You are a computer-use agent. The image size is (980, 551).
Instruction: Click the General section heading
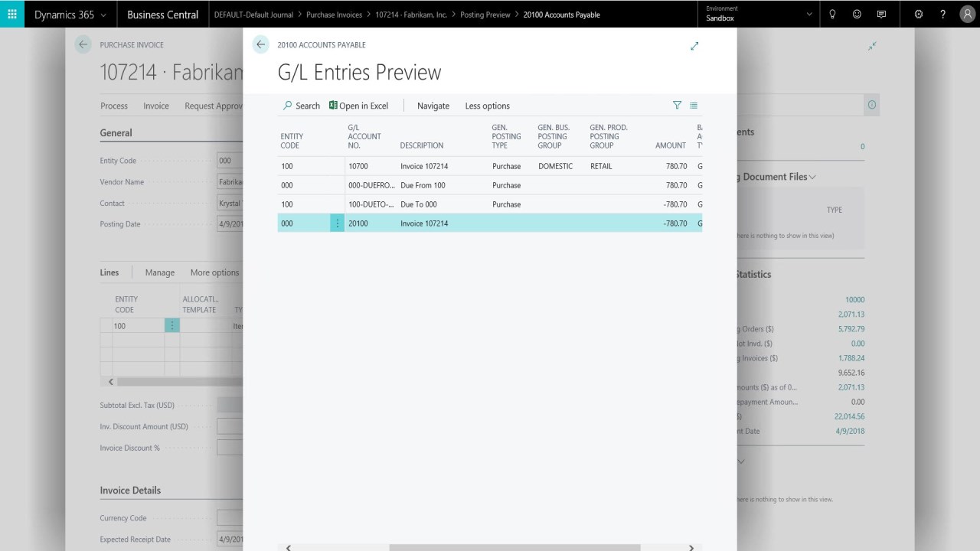(x=116, y=132)
